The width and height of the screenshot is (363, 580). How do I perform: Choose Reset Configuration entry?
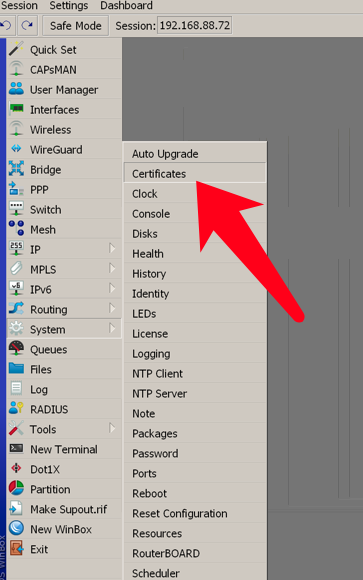[195, 513]
